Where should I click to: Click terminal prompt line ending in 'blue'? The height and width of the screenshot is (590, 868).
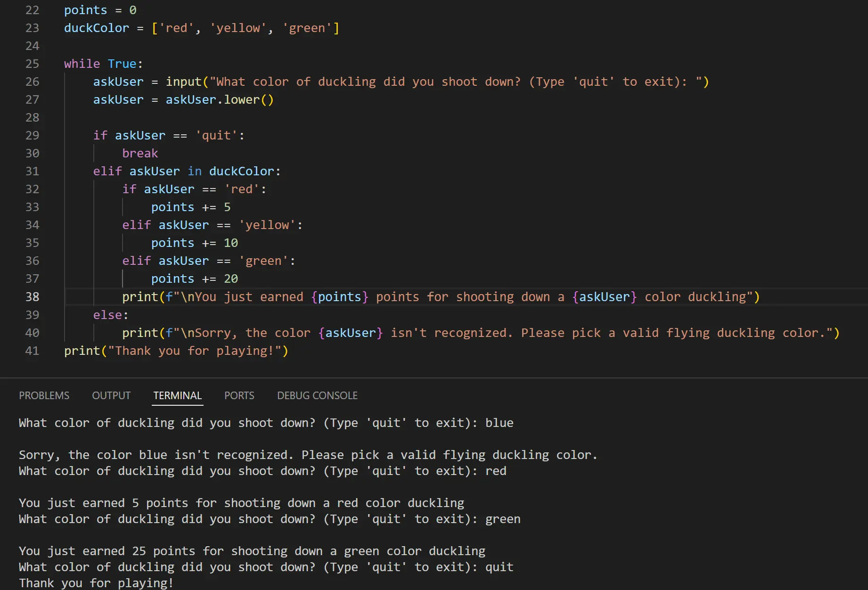pyautogui.click(x=266, y=423)
